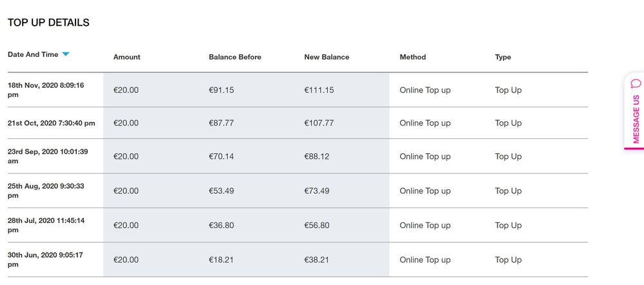Click the Method column header
The width and height of the screenshot is (644, 285).
pos(413,57)
